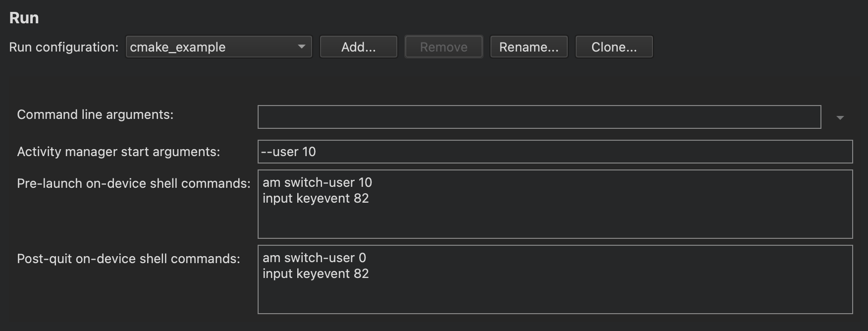
Task: Click 'input keyevent 82' in post-quit commands
Action: pyautogui.click(x=316, y=274)
